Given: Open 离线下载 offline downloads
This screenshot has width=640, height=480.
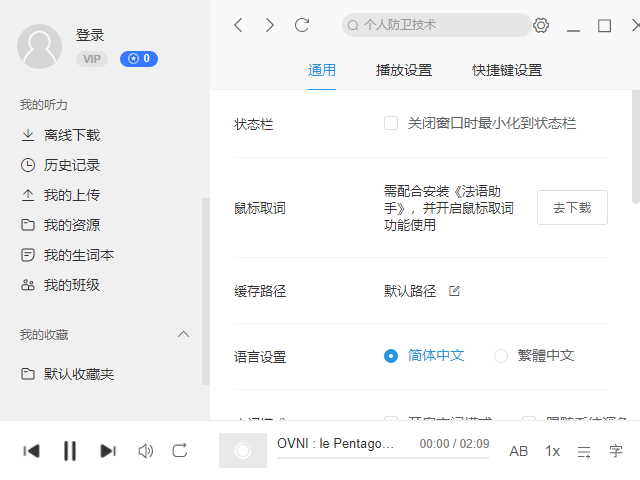Looking at the screenshot, I should tap(60, 135).
